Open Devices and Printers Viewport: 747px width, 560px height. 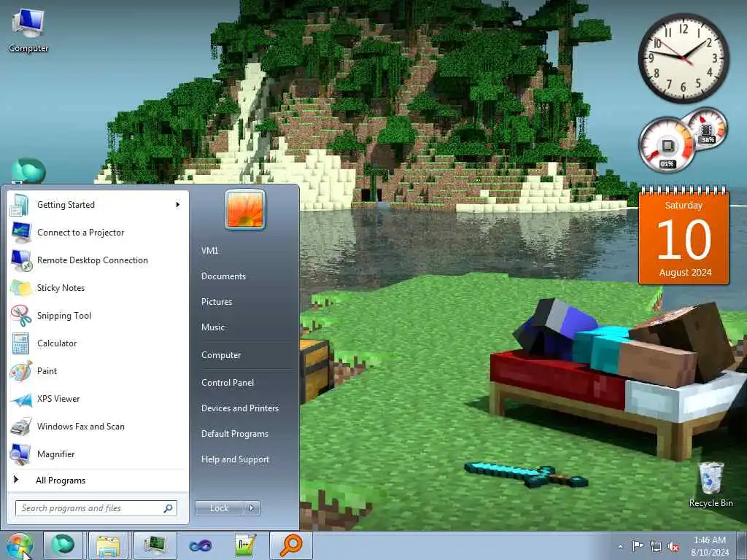[240, 408]
